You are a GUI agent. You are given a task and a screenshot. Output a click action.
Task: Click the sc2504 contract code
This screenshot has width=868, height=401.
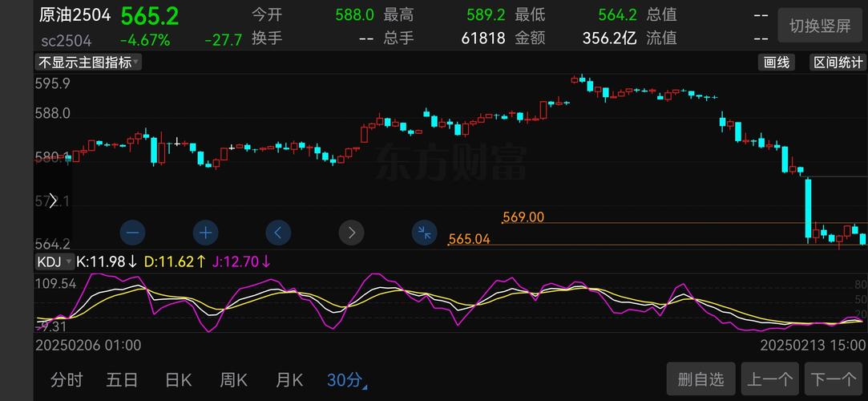(67, 41)
